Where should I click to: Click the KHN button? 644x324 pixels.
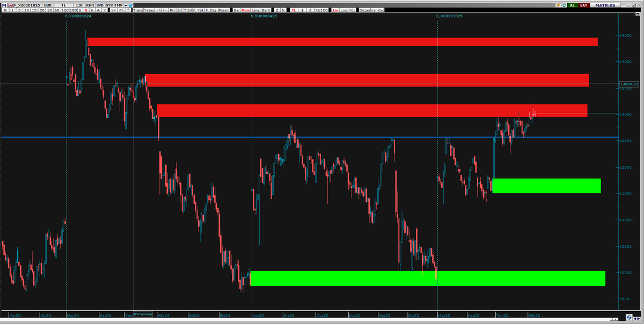pyautogui.click(x=90, y=5)
